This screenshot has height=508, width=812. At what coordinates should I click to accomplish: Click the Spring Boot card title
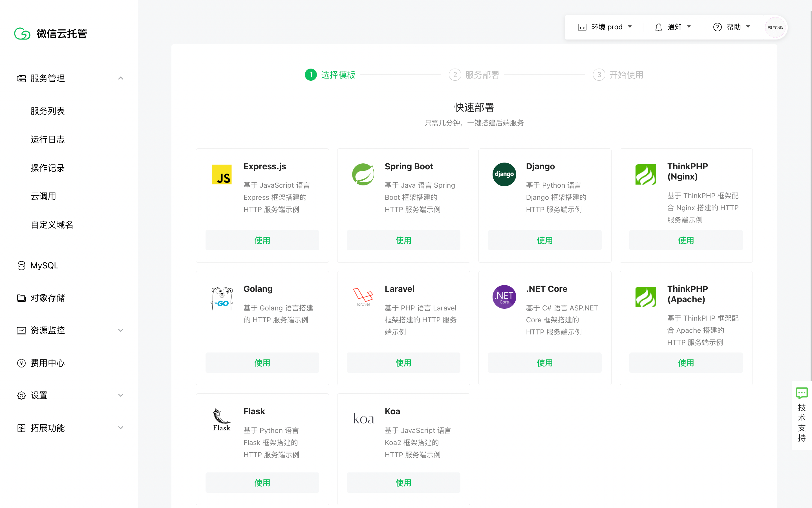[409, 167]
